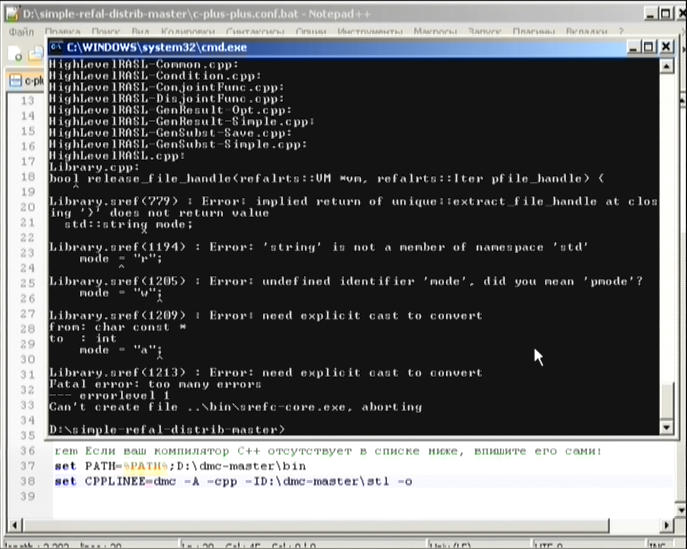
Task: Open the Файл menu in Notepad++
Action: tap(21, 32)
